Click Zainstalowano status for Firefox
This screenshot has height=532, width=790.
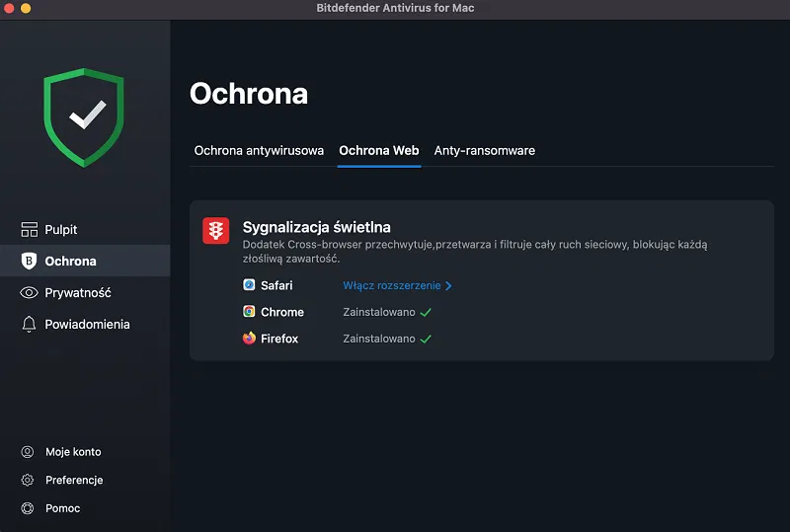point(379,339)
